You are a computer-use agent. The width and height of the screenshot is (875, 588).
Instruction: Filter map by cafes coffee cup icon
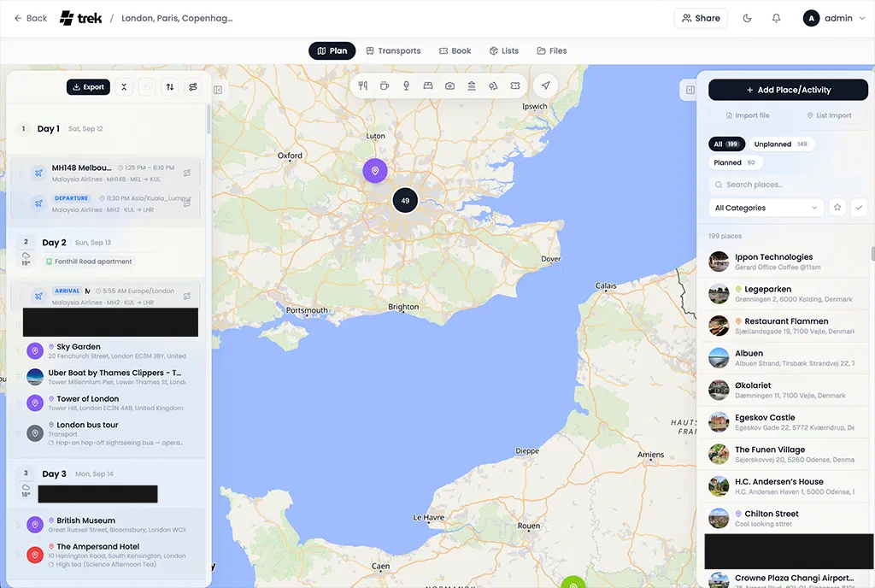coord(385,86)
